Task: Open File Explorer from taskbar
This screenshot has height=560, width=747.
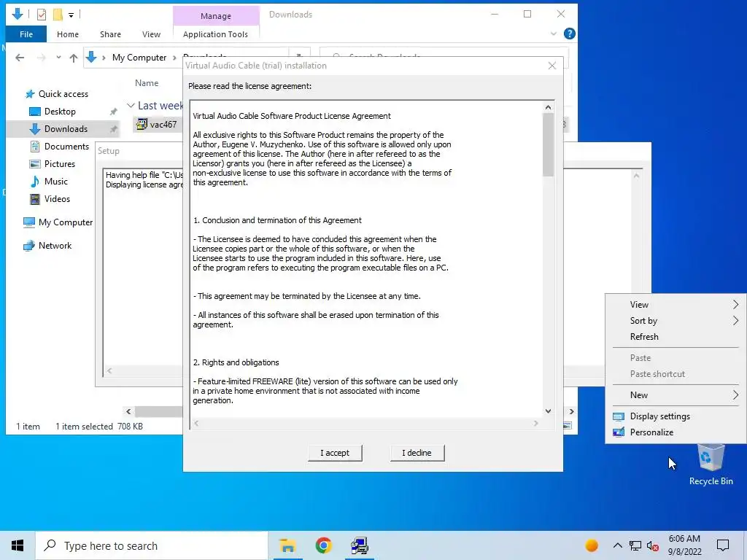Action: click(x=287, y=545)
